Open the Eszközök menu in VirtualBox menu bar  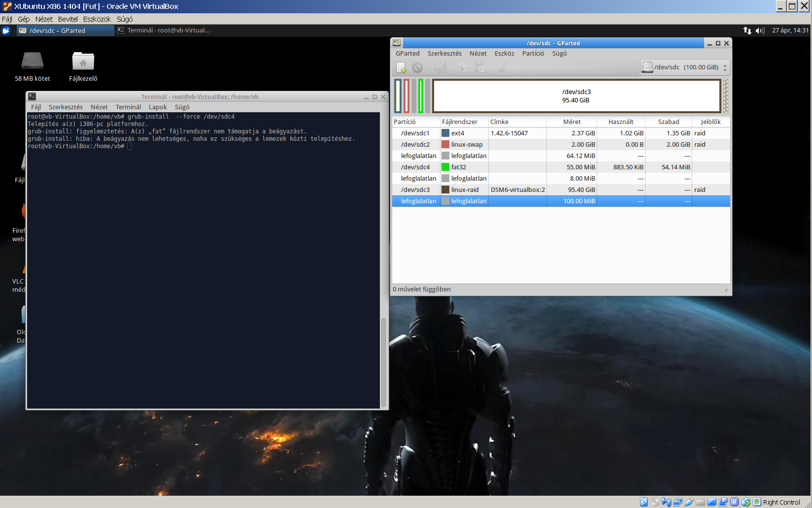97,19
